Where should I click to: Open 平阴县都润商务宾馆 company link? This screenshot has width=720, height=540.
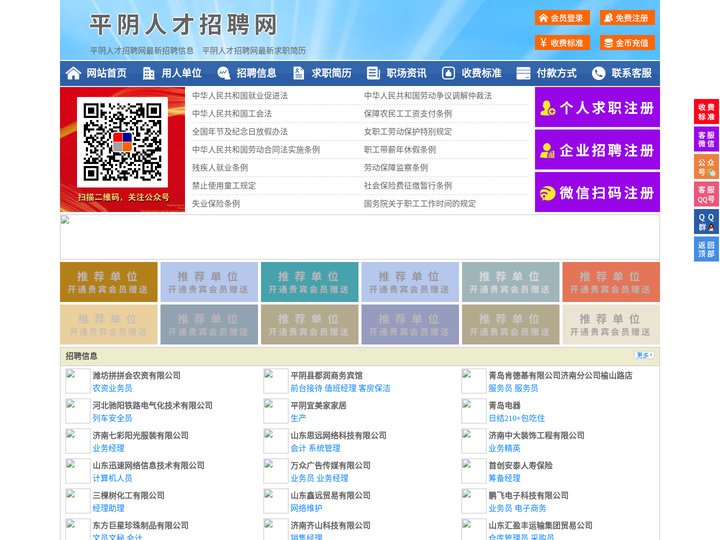tap(326, 375)
